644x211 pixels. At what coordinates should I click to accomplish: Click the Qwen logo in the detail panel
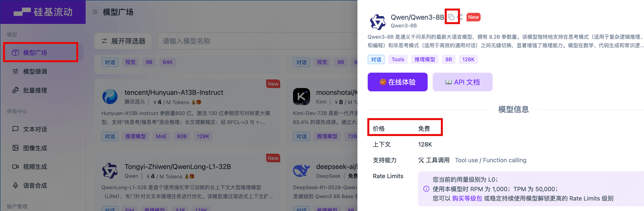coord(378,21)
